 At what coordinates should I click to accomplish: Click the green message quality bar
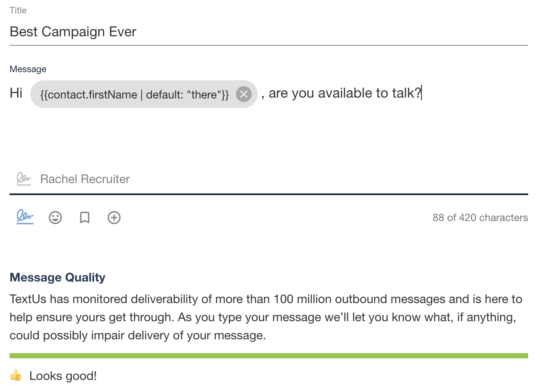pos(268,356)
